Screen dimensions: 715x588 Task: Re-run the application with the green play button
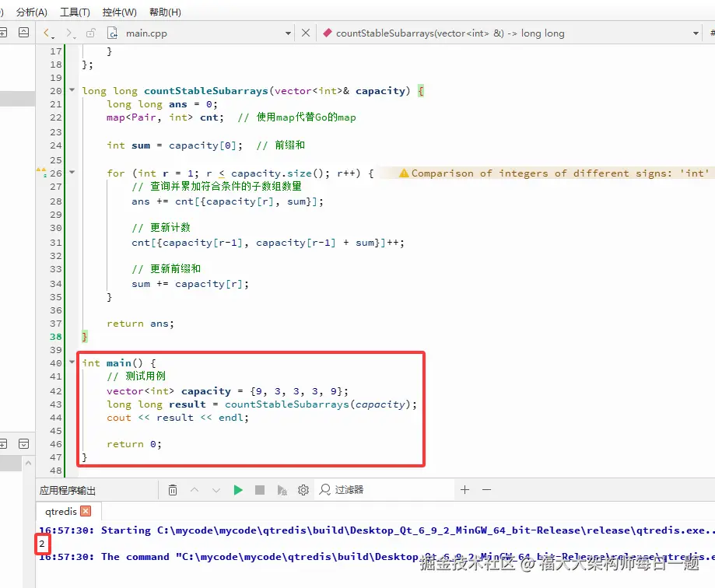point(238,490)
